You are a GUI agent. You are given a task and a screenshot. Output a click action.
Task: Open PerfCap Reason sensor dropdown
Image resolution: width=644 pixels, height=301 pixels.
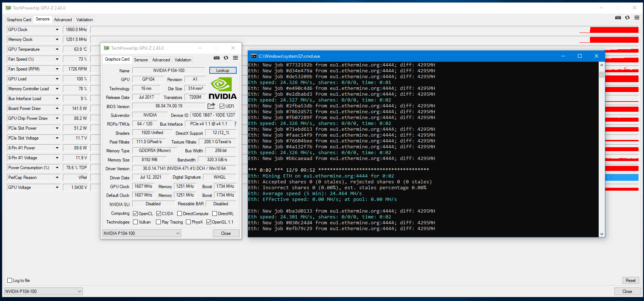point(57,178)
